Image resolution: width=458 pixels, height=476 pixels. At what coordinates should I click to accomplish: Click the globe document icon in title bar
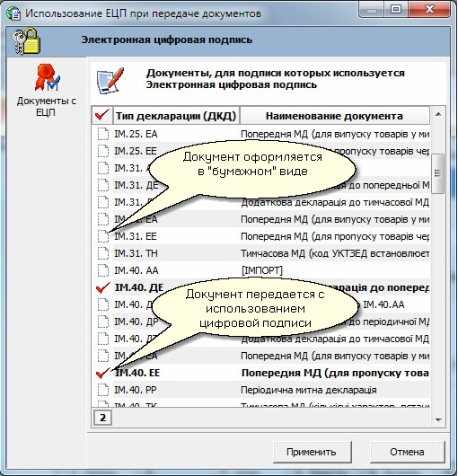(13, 13)
